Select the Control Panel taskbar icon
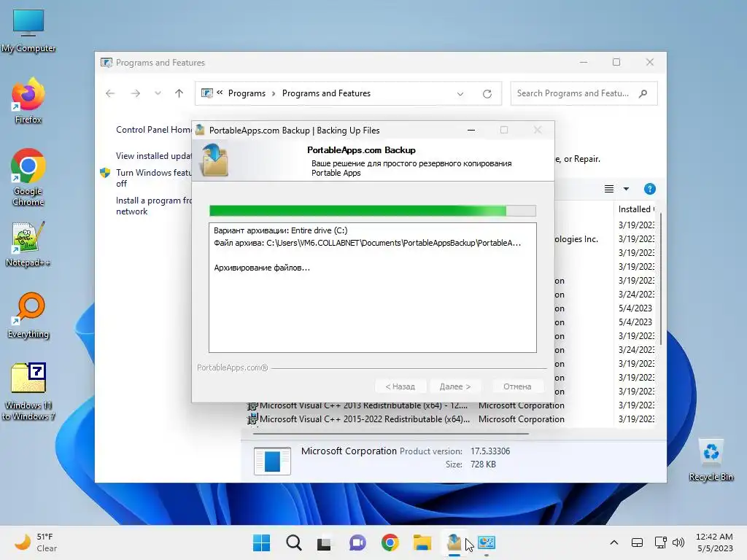 click(x=487, y=542)
